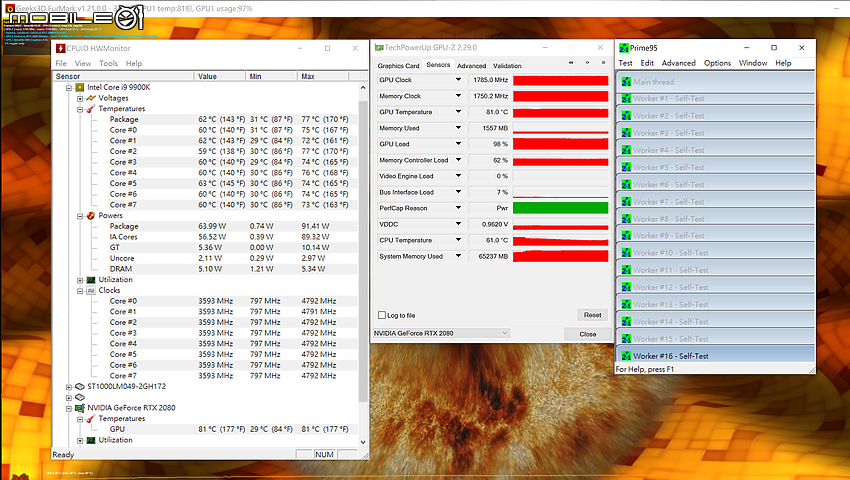The image size is (850, 480).
Task: Click the GPU Load red graph bar
Action: 561,144
